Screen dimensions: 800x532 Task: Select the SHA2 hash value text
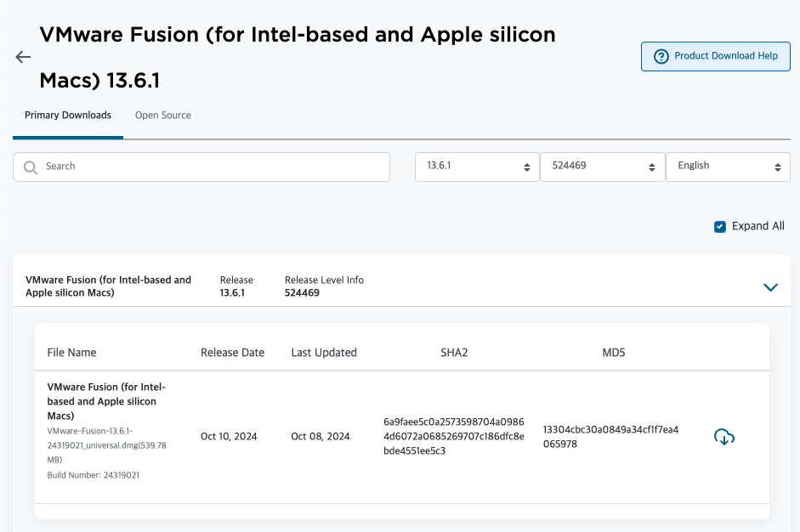[x=454, y=436]
